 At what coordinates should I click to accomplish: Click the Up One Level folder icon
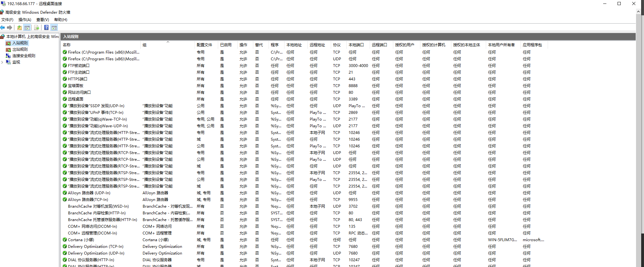(x=19, y=28)
